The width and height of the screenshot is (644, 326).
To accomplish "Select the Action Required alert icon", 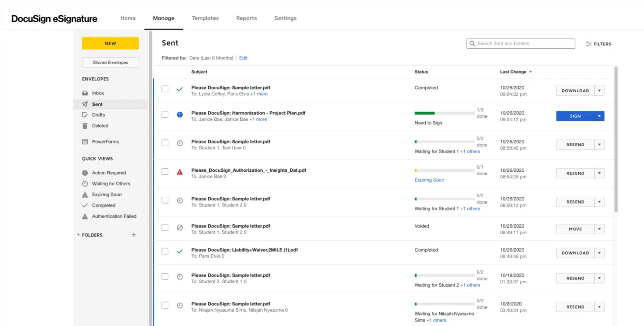I will [85, 173].
